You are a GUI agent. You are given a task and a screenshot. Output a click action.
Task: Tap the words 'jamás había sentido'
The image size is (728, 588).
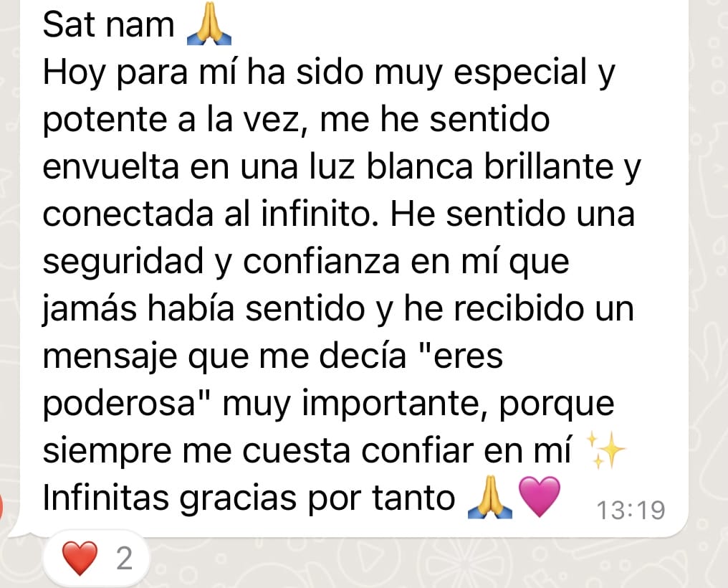[x=203, y=309]
